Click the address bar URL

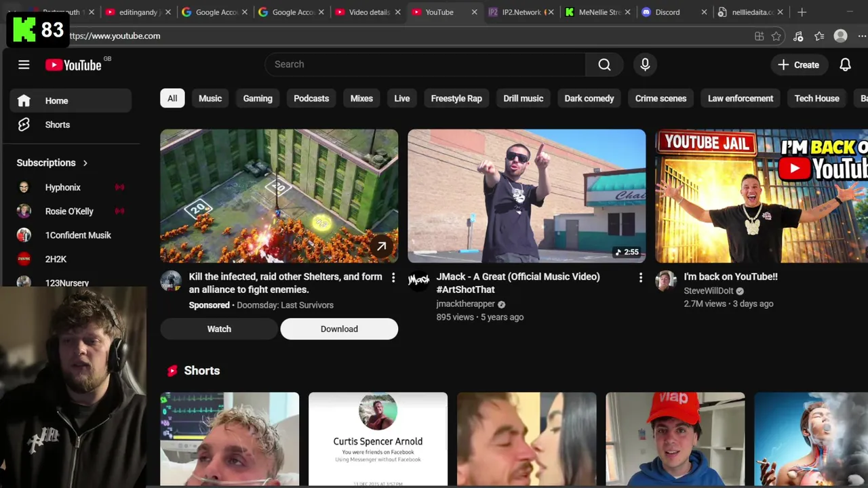tap(114, 36)
